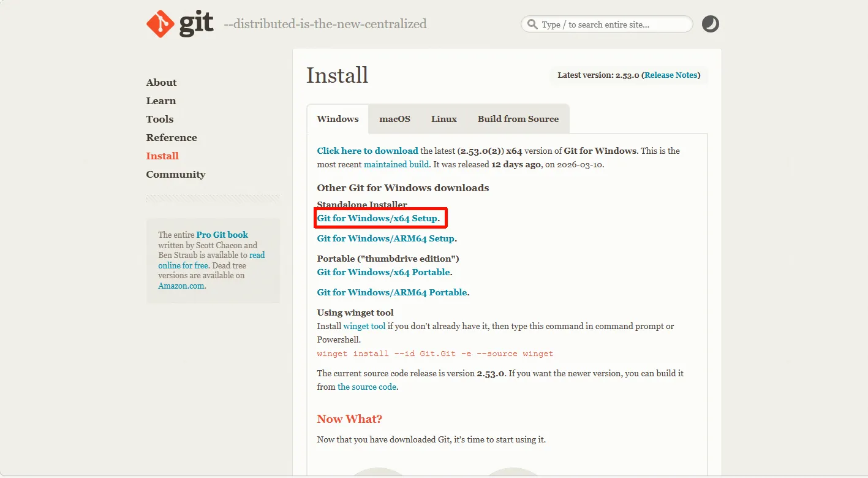Viewport: 868px width, 478px height.
Task: Switch to the Linux tab
Action: point(443,119)
